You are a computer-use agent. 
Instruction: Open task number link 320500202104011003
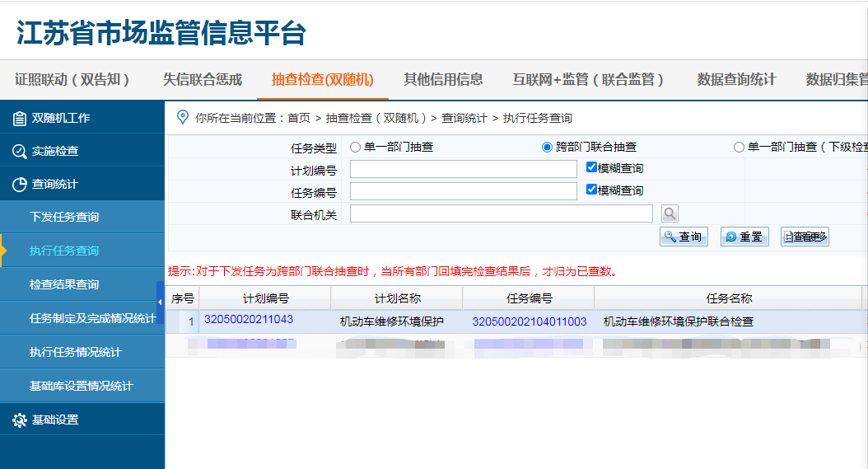pos(529,321)
